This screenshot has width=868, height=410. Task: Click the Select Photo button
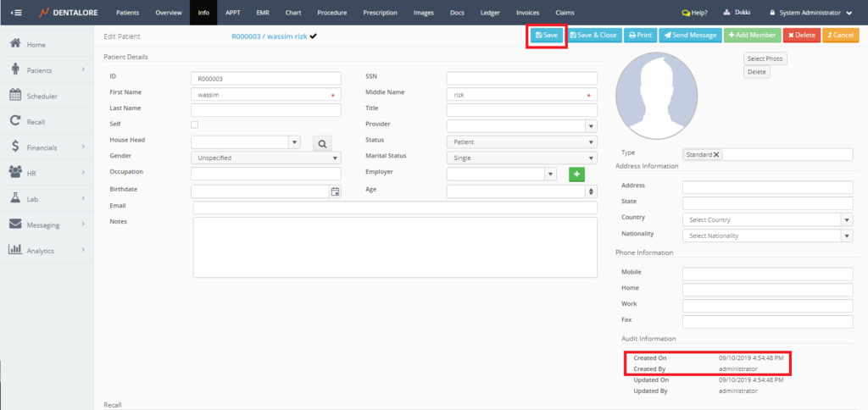point(765,58)
